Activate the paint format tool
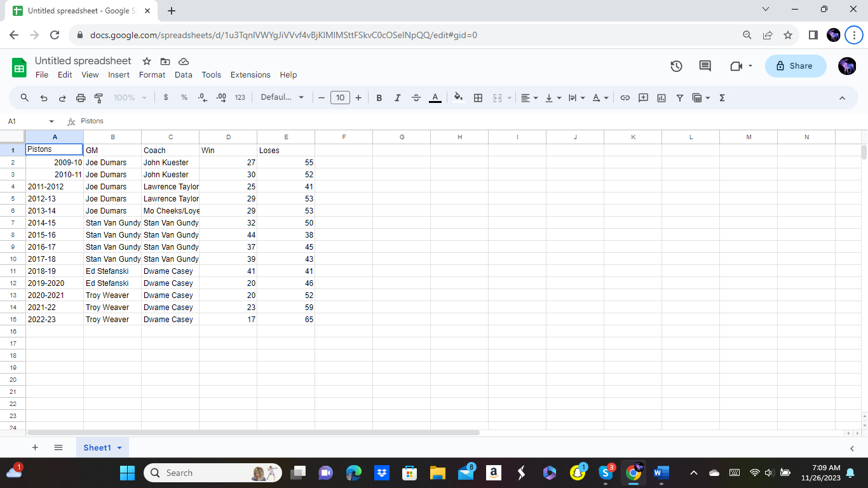This screenshot has height=488, width=868. [x=98, y=98]
